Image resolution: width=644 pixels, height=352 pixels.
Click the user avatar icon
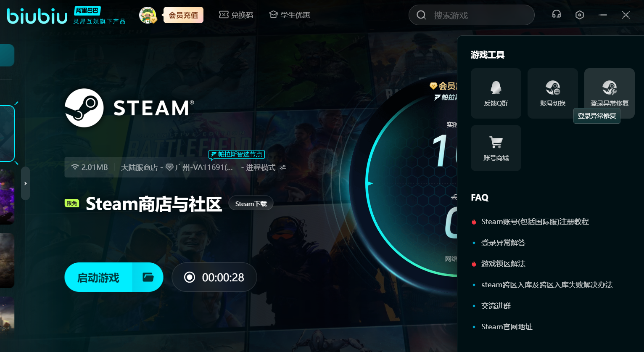(x=148, y=15)
